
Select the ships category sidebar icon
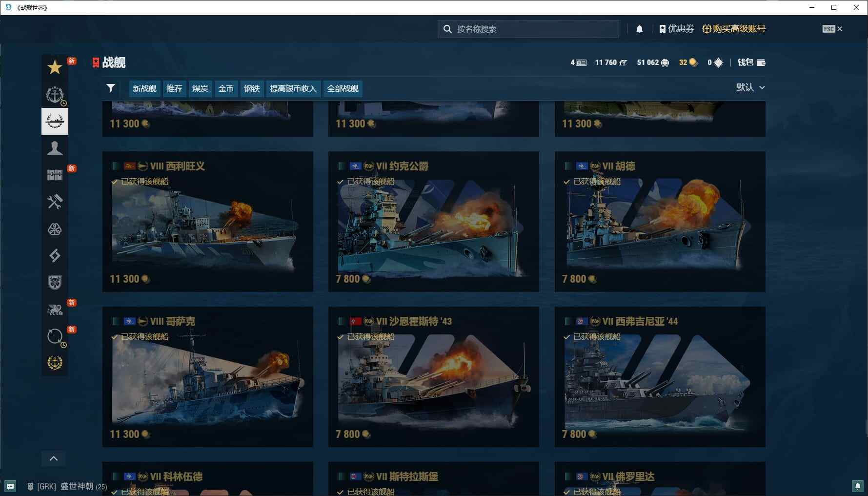pyautogui.click(x=55, y=121)
